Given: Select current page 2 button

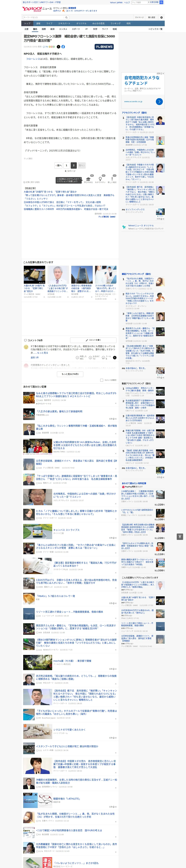Looking at the screenshot, I should tap(74, 165).
